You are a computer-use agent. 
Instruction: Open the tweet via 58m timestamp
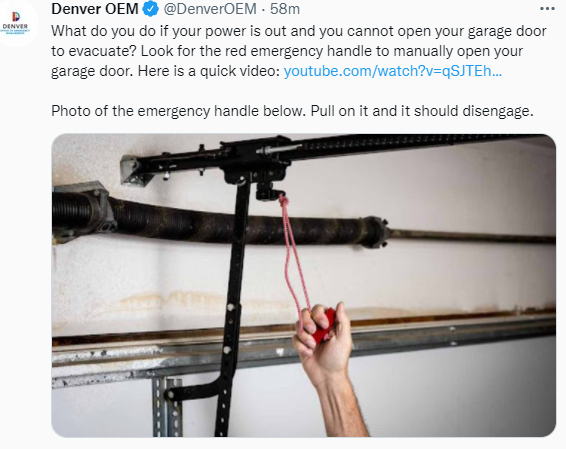(x=285, y=9)
